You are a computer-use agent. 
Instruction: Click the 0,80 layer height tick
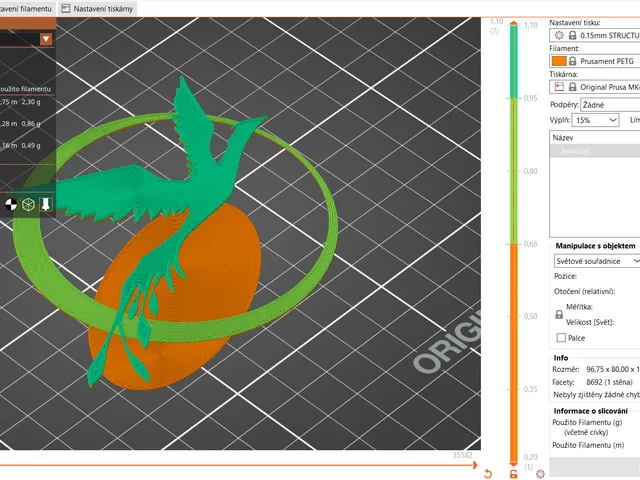[x=531, y=171]
